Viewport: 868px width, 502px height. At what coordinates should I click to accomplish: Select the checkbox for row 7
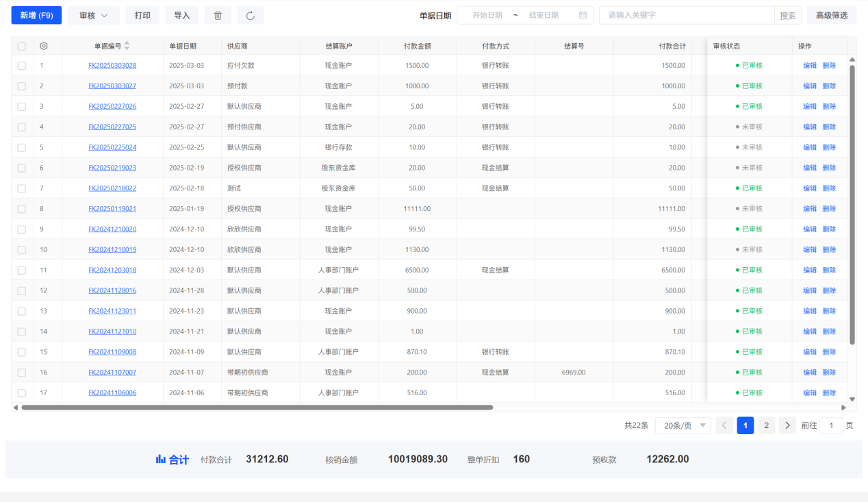pyautogui.click(x=22, y=188)
